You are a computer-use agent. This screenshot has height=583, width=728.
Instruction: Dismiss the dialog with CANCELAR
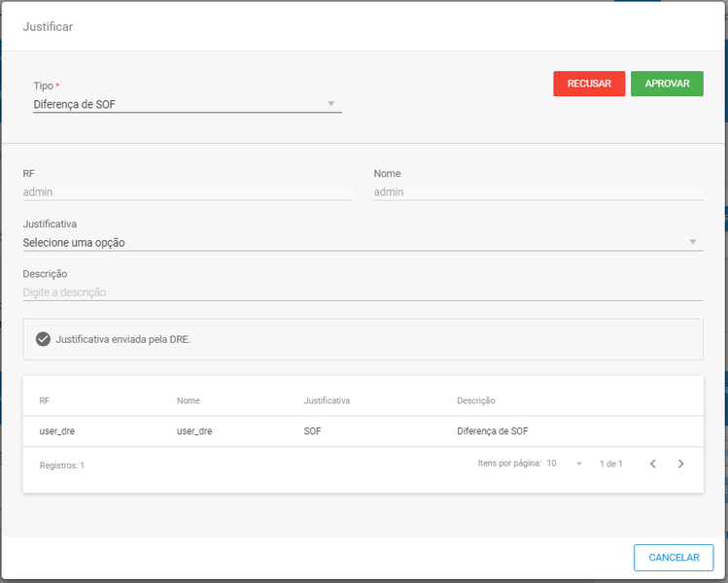pyautogui.click(x=674, y=558)
